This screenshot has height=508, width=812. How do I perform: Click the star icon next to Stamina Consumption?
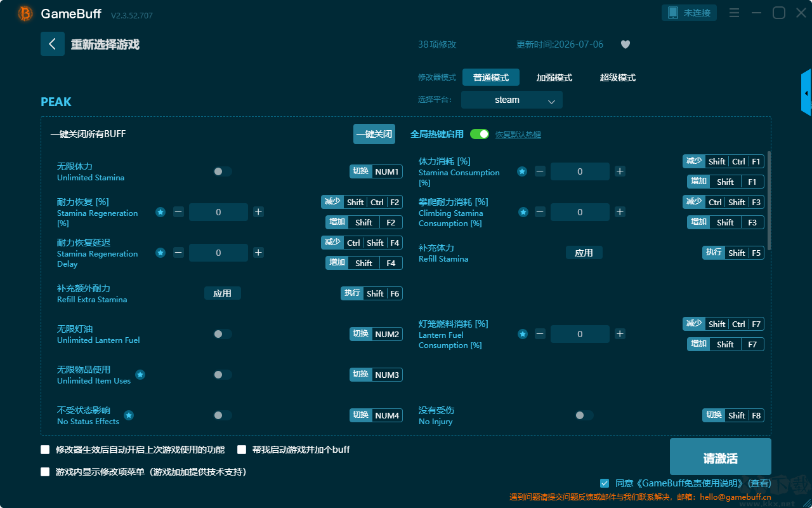pyautogui.click(x=522, y=171)
